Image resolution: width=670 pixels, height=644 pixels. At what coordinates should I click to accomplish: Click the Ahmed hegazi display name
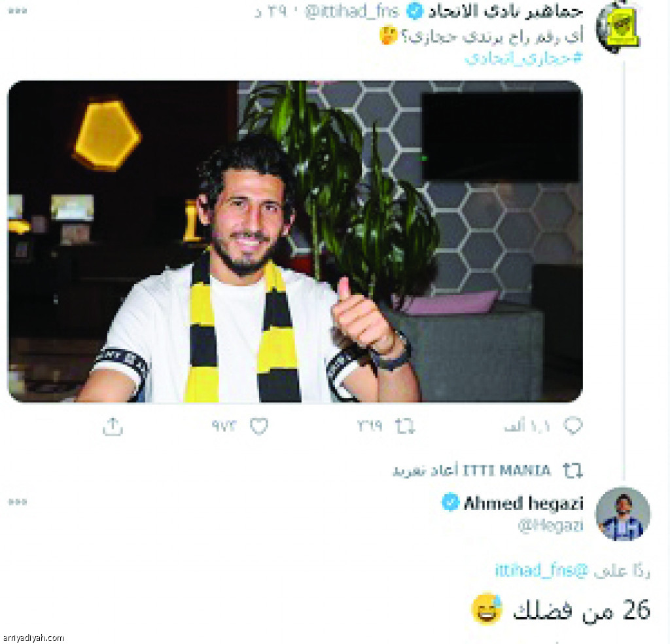click(x=523, y=503)
